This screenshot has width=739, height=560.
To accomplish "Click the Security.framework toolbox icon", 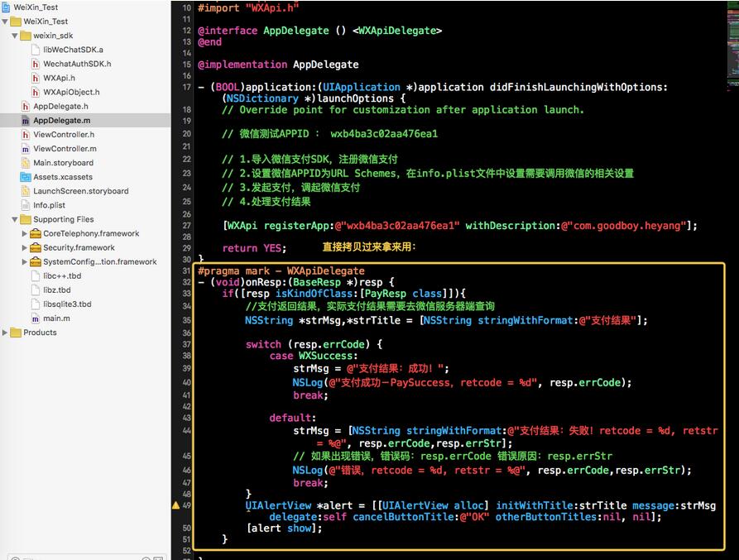I will pyautogui.click(x=36, y=247).
